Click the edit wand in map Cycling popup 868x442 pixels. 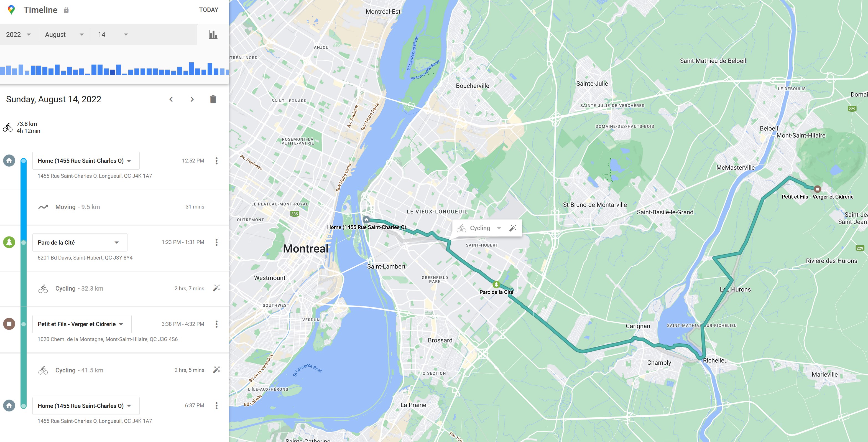[513, 228]
